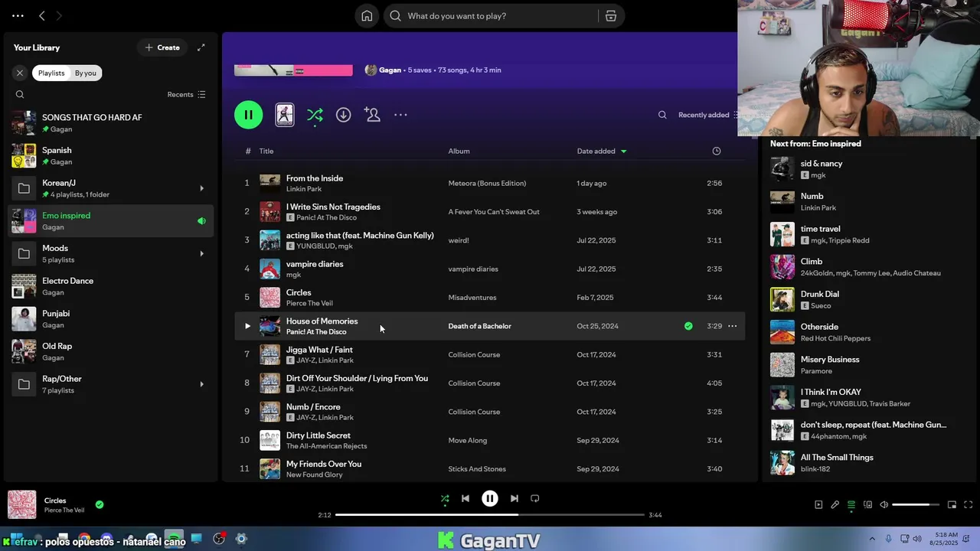Show lyrics with the microphone icon

pos(835,505)
